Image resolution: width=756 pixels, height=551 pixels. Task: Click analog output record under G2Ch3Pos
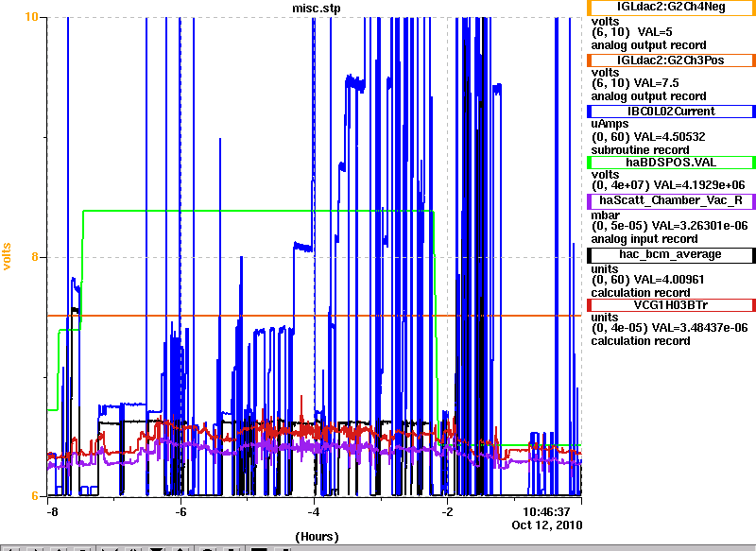pos(649,96)
